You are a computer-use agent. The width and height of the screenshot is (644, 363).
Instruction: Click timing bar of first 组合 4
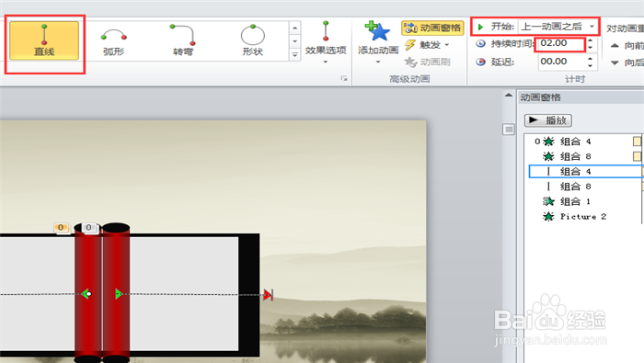[x=637, y=142]
